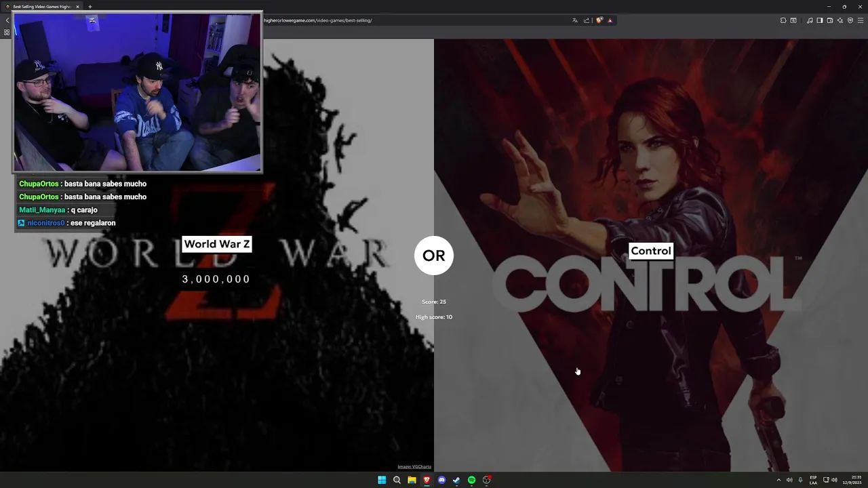Screen dimensions: 868x488
Task: Open the Brave Rewards triangle icon
Action: (610, 20)
